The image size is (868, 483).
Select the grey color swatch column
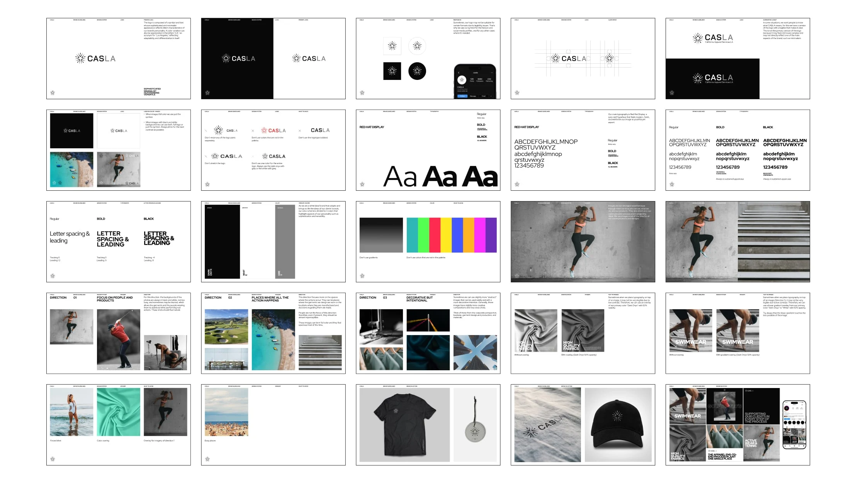point(285,242)
